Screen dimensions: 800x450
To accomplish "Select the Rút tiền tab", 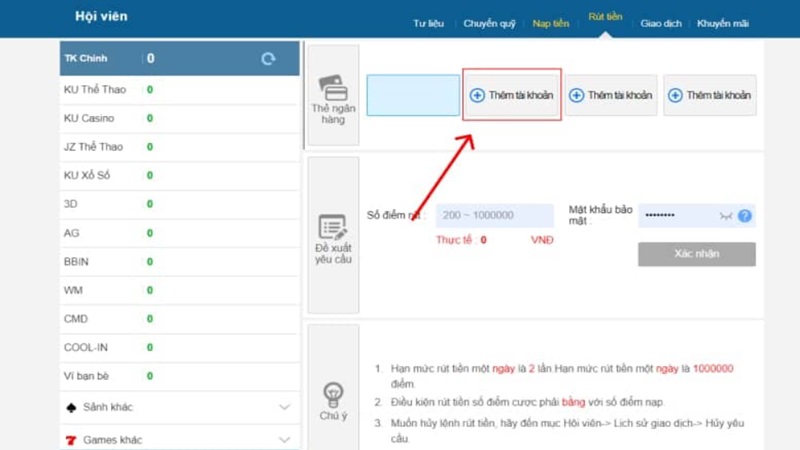I will pyautogui.click(x=605, y=17).
